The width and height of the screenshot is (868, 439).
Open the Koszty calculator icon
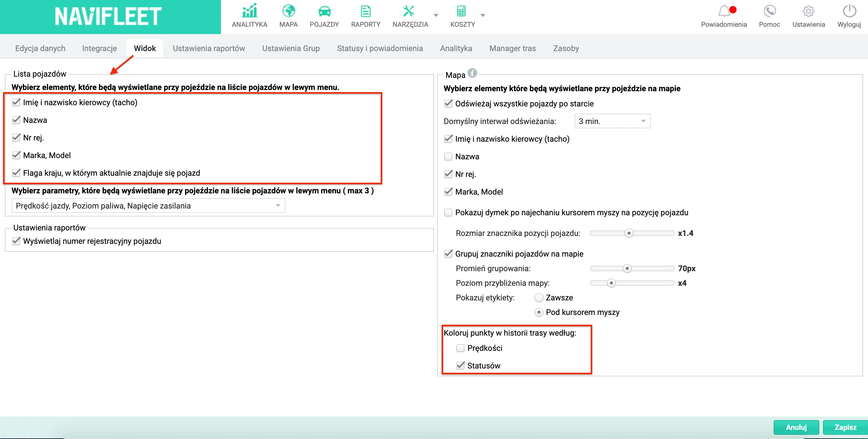coord(461,11)
